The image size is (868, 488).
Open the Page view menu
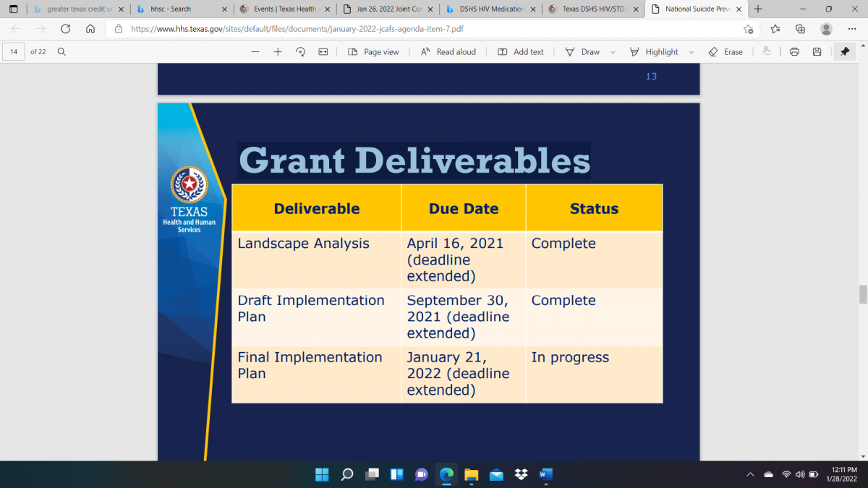373,52
